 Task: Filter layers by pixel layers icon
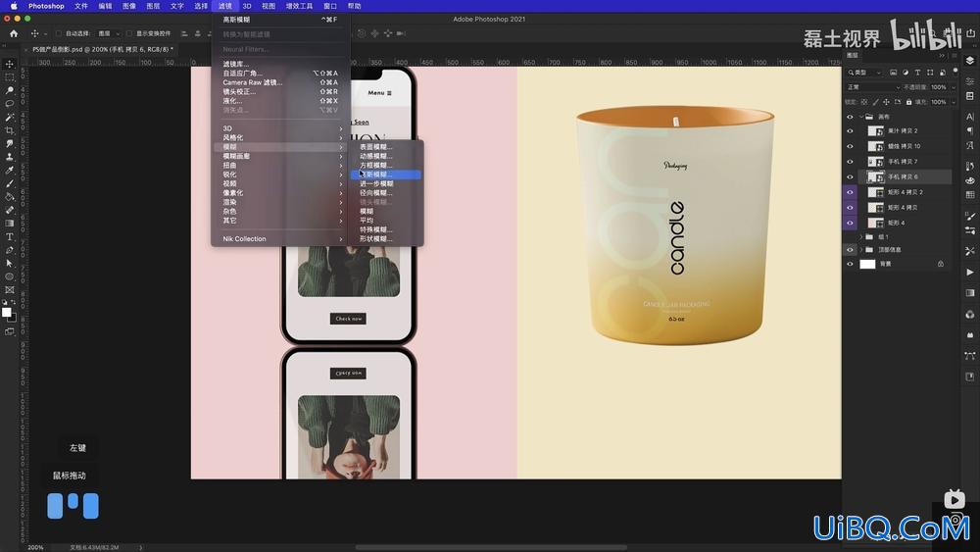[893, 73]
